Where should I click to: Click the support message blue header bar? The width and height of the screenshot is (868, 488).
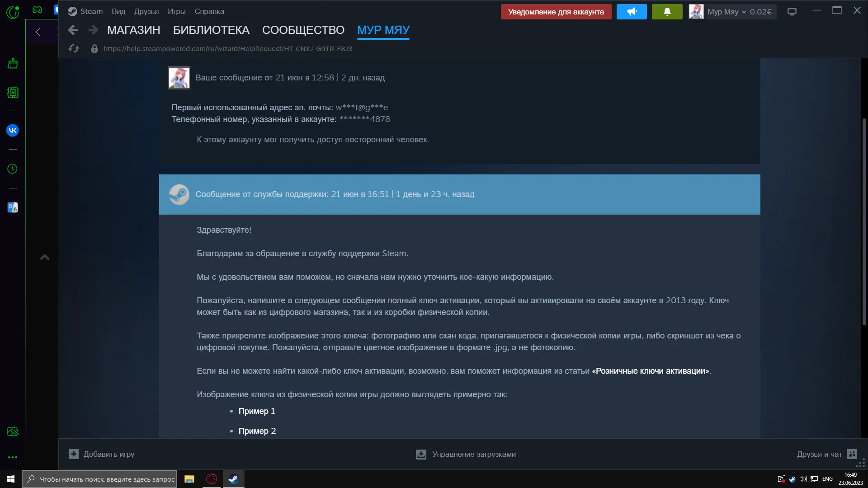point(459,194)
